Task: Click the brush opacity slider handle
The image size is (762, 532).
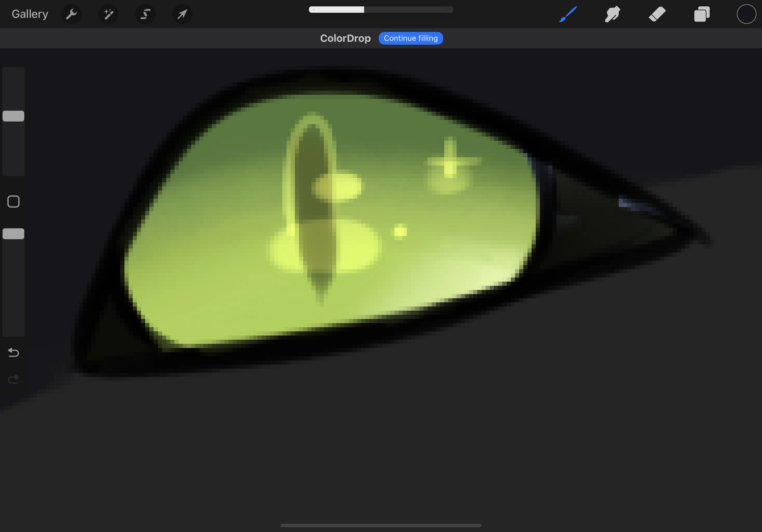Action: tap(13, 234)
